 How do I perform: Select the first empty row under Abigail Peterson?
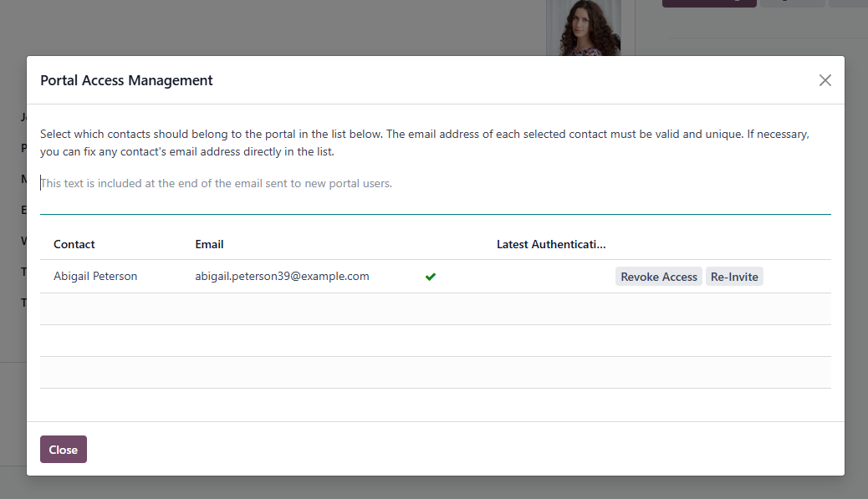click(435, 308)
